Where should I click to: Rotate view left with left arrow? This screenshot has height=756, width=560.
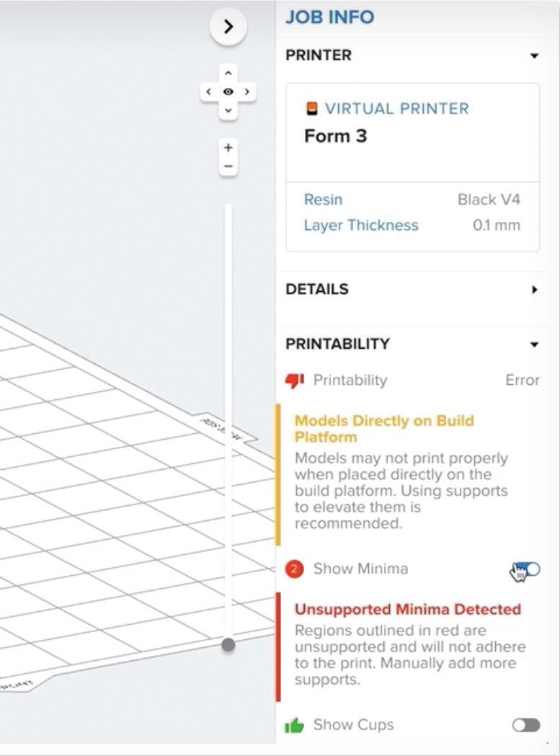click(209, 92)
